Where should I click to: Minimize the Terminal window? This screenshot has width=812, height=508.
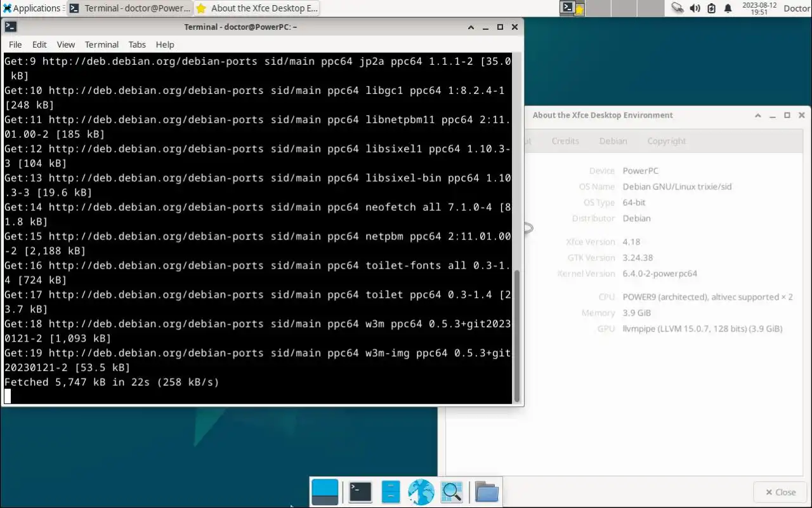click(486, 27)
